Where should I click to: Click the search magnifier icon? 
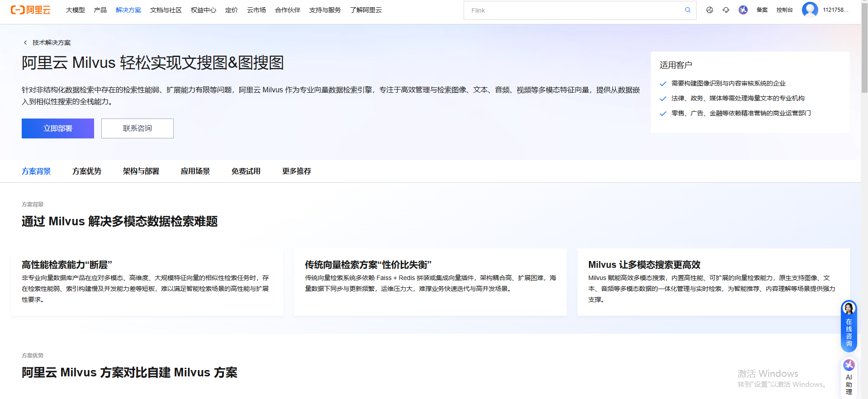688,10
